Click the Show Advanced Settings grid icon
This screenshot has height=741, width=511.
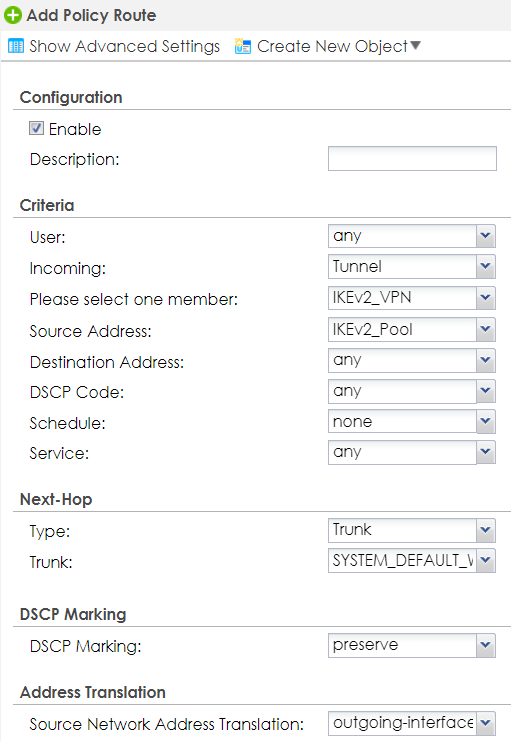click(x=16, y=46)
